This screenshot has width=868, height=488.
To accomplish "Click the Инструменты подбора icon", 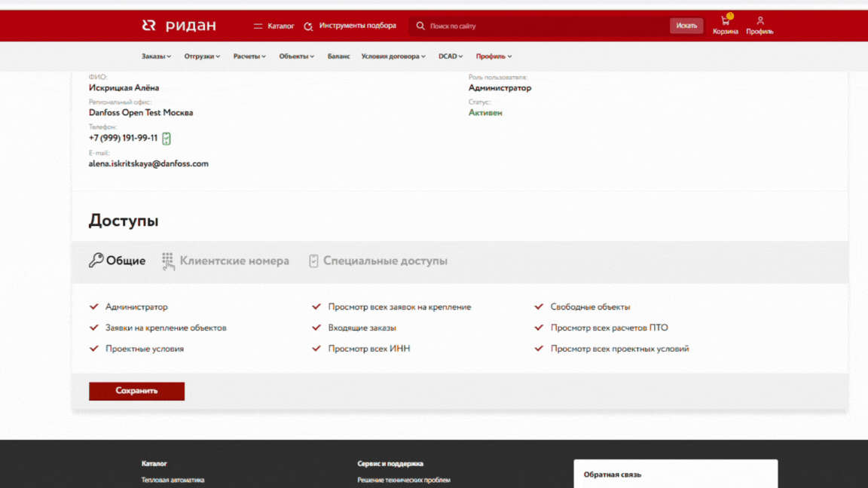I will tap(308, 25).
